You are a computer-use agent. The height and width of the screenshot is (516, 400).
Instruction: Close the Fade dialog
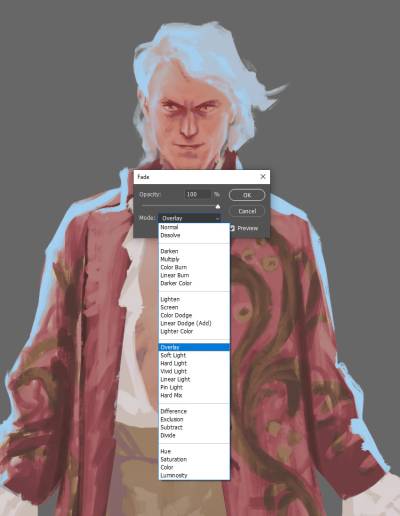click(263, 177)
